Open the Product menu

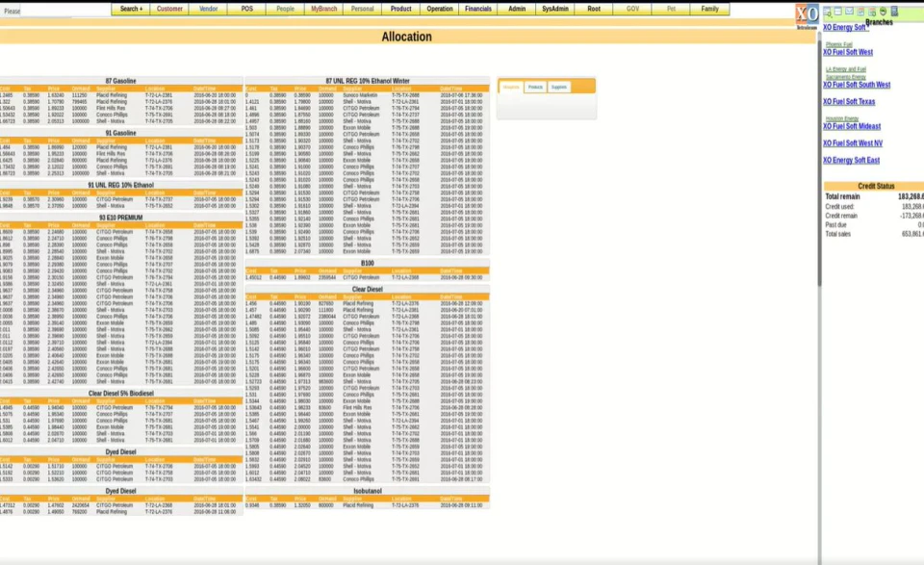[400, 9]
